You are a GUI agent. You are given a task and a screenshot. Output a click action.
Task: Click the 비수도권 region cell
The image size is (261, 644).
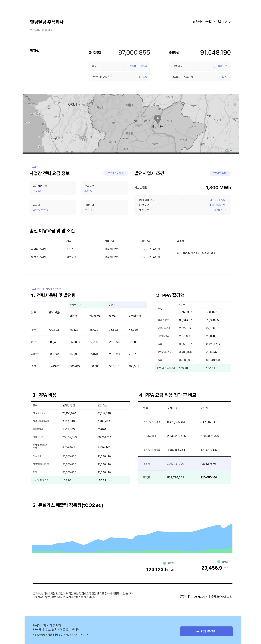71,257
